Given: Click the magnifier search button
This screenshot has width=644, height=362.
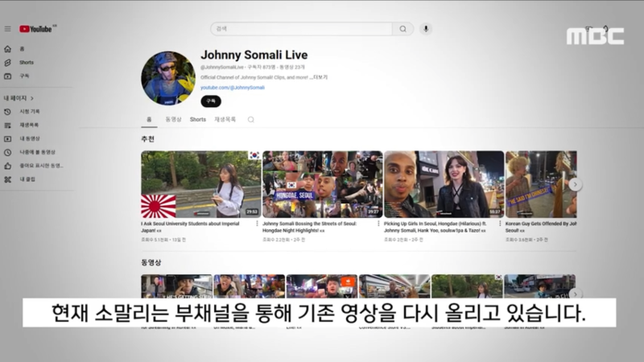Looking at the screenshot, I should tap(402, 29).
